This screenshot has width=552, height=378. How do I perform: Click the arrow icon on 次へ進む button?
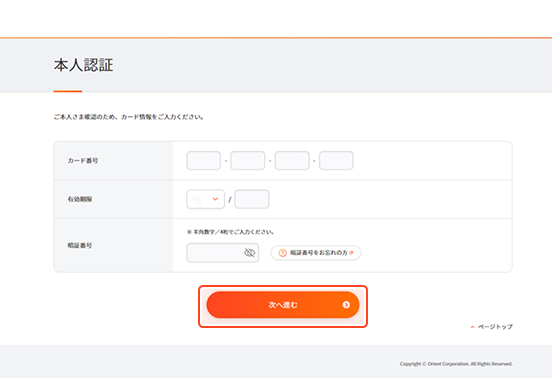[346, 305]
